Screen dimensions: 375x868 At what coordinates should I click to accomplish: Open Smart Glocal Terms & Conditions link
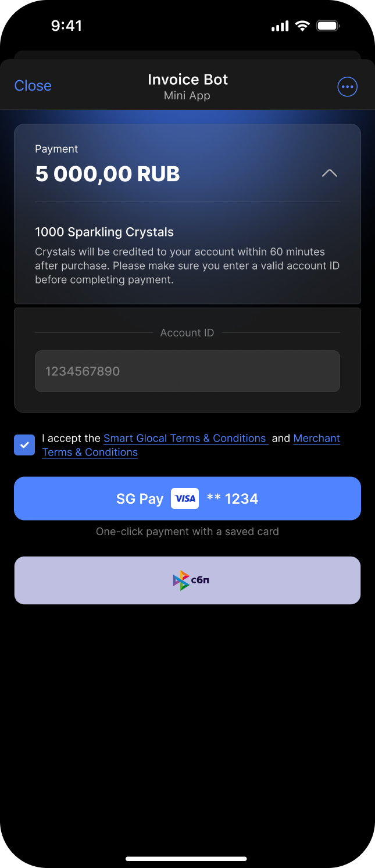(x=185, y=438)
